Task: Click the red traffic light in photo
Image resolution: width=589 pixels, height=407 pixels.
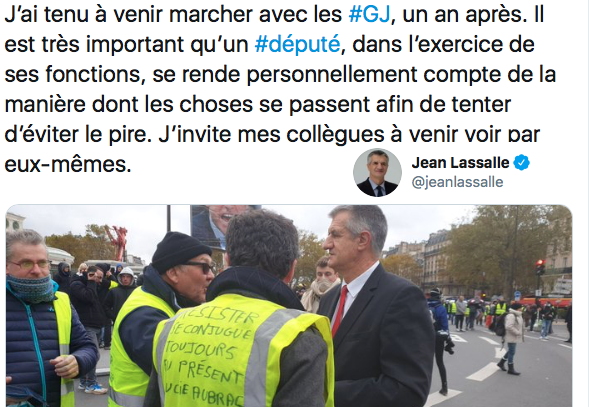Action: [540, 263]
